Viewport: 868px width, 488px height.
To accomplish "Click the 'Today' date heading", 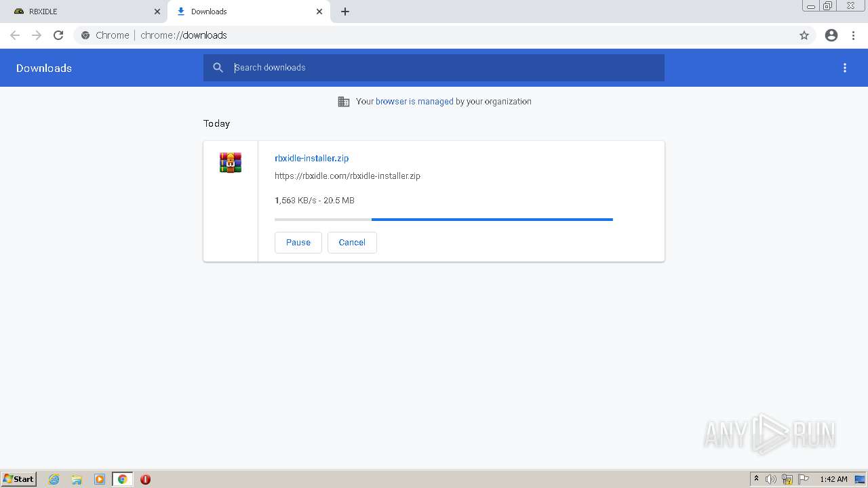I will pos(216,123).
